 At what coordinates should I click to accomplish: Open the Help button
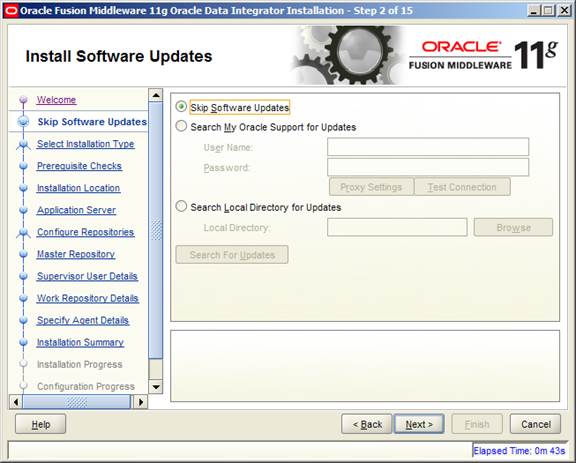(40, 424)
